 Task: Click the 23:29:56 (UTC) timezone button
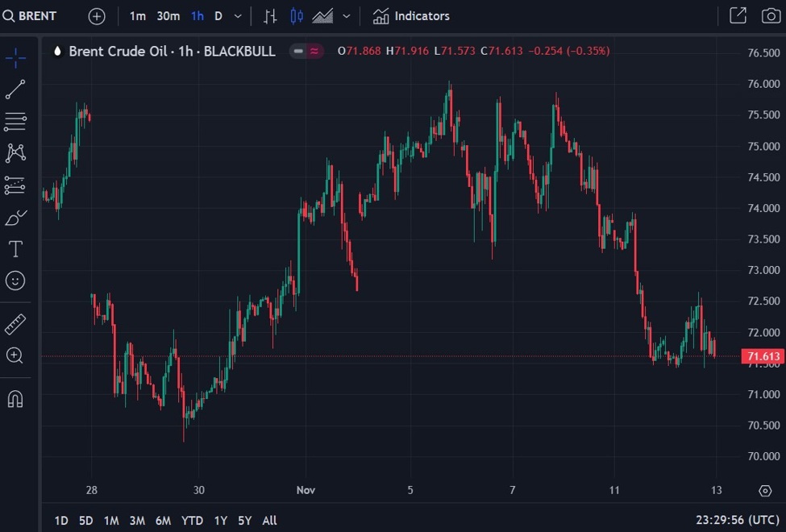pyautogui.click(x=737, y=521)
